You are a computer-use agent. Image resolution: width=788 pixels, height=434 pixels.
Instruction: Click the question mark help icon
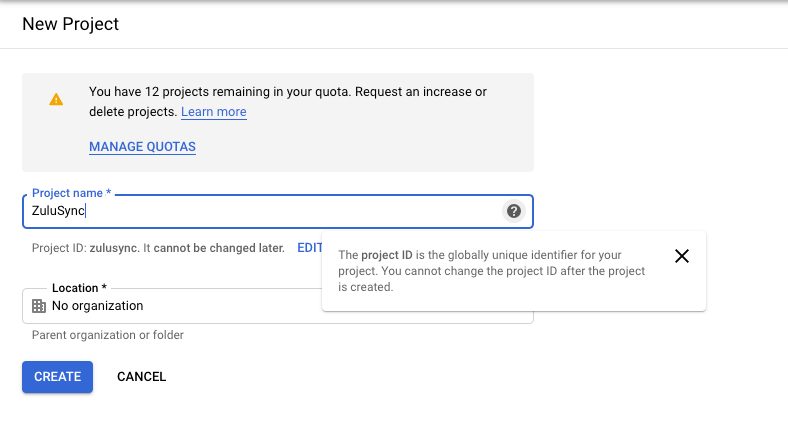[x=514, y=211]
